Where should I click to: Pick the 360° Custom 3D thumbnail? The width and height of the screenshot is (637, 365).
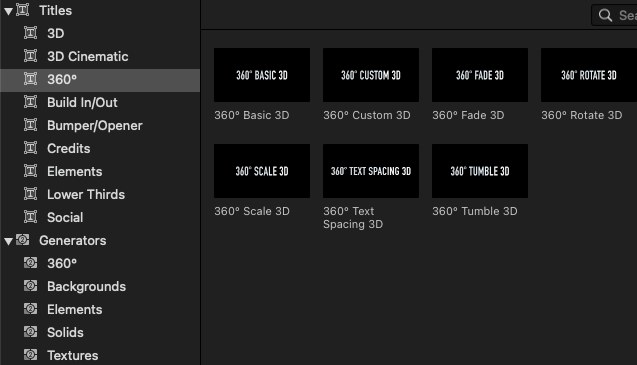coord(371,75)
